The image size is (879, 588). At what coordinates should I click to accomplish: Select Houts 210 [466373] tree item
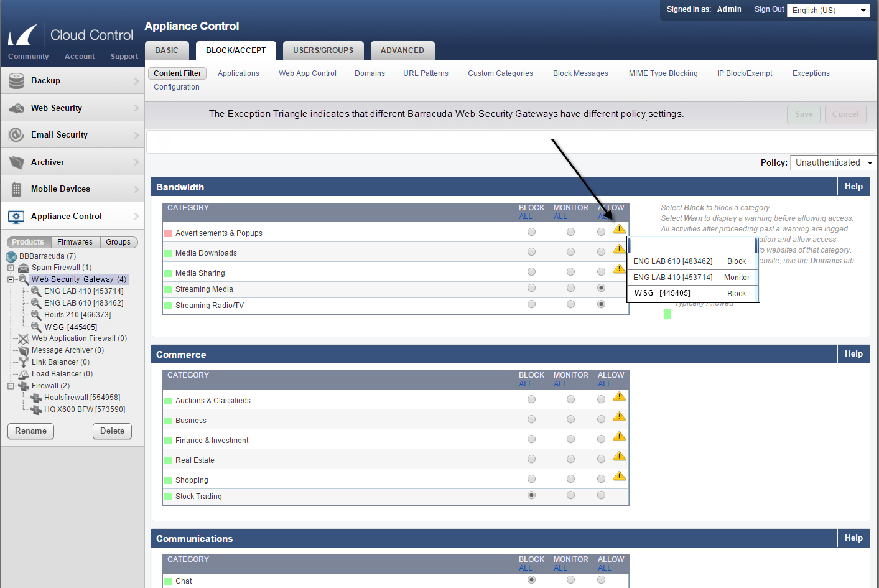point(77,315)
